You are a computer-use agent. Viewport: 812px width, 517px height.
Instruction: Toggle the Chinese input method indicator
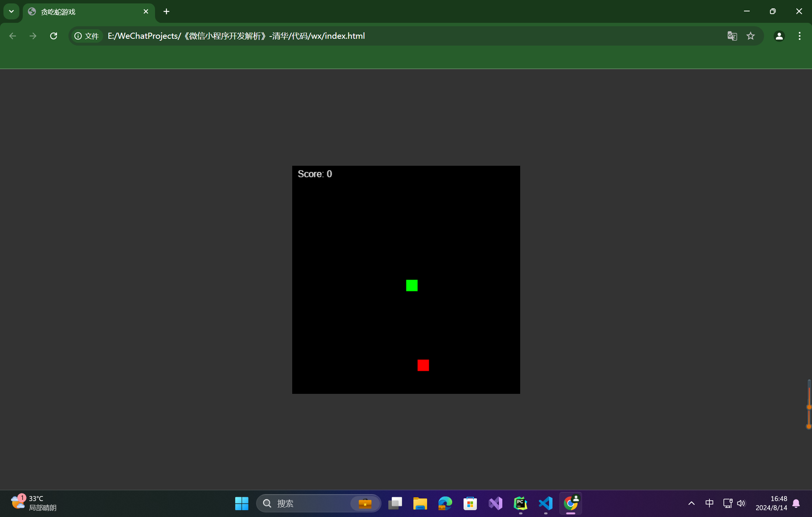pos(709,503)
